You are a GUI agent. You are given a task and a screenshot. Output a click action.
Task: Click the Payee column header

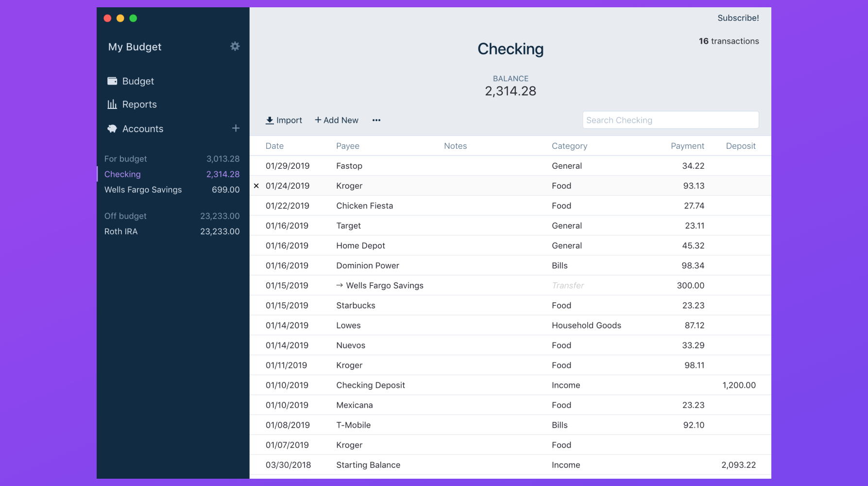point(348,146)
